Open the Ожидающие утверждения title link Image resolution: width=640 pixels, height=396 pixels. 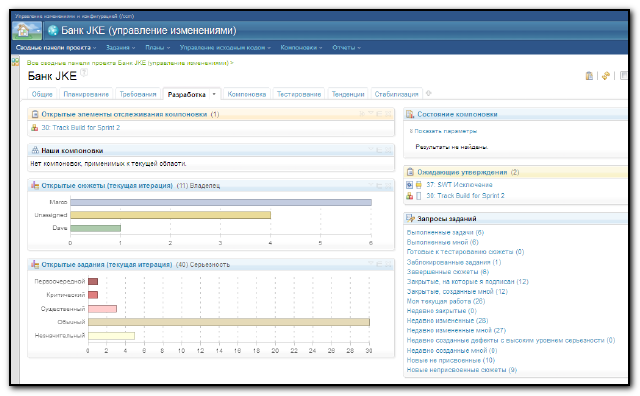(x=462, y=172)
